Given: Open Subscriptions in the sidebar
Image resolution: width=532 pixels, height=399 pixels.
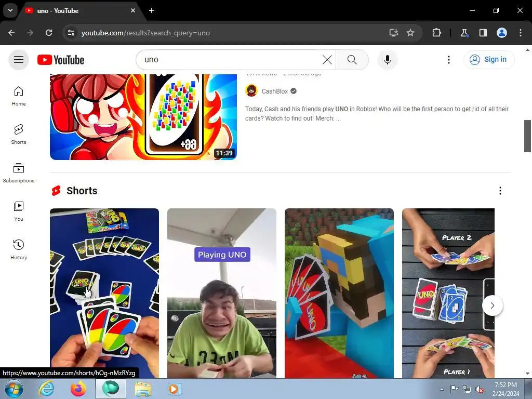Looking at the screenshot, I should [x=19, y=172].
